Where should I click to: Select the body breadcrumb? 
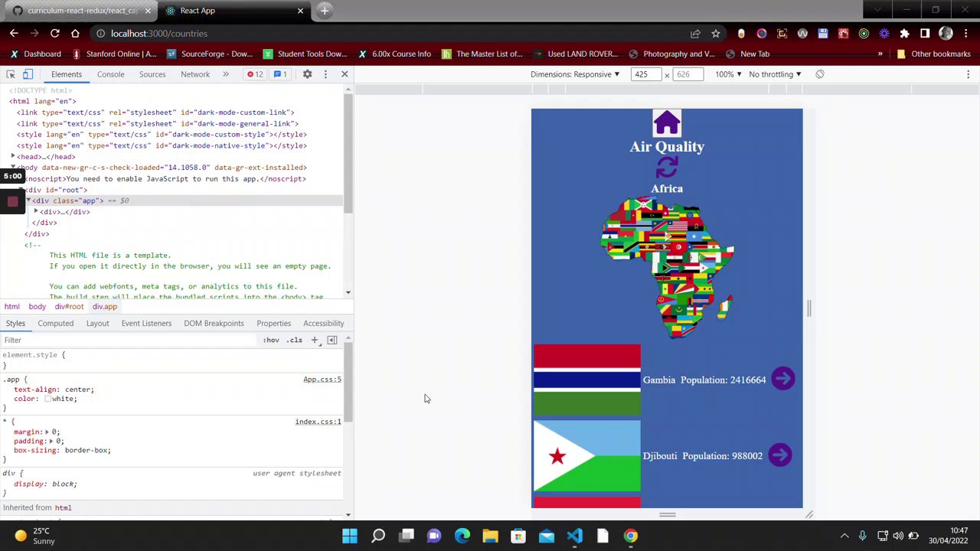click(x=37, y=306)
